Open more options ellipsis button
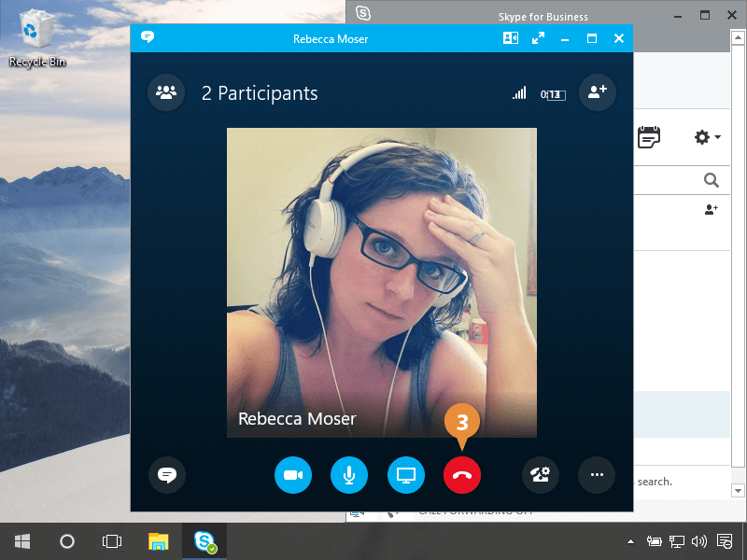The height and width of the screenshot is (560, 747). point(597,475)
